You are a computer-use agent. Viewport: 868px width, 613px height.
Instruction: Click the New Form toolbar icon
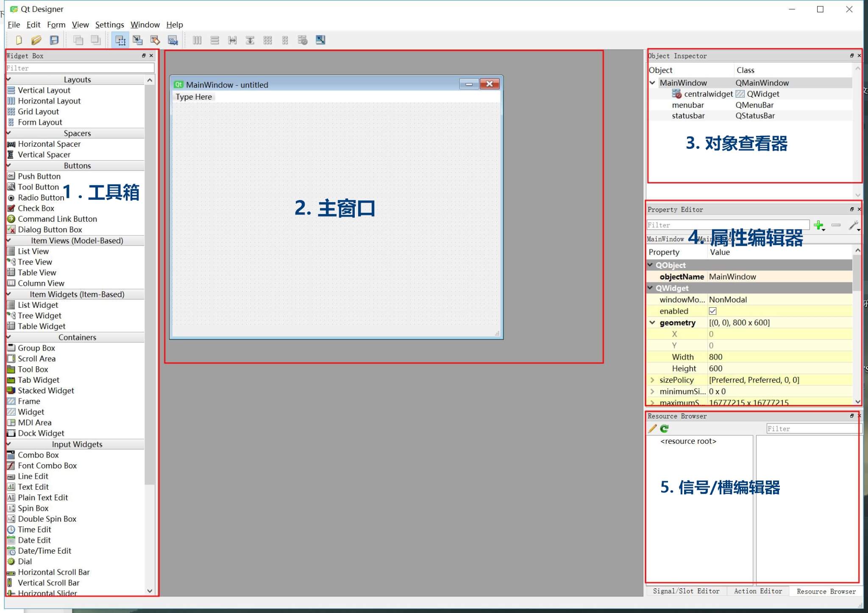pos(19,40)
